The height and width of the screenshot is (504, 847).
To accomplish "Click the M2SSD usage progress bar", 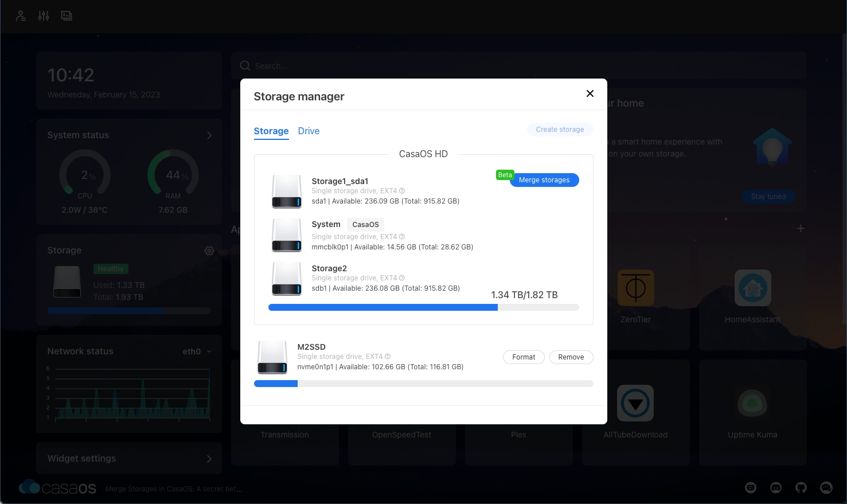I will pos(424,384).
